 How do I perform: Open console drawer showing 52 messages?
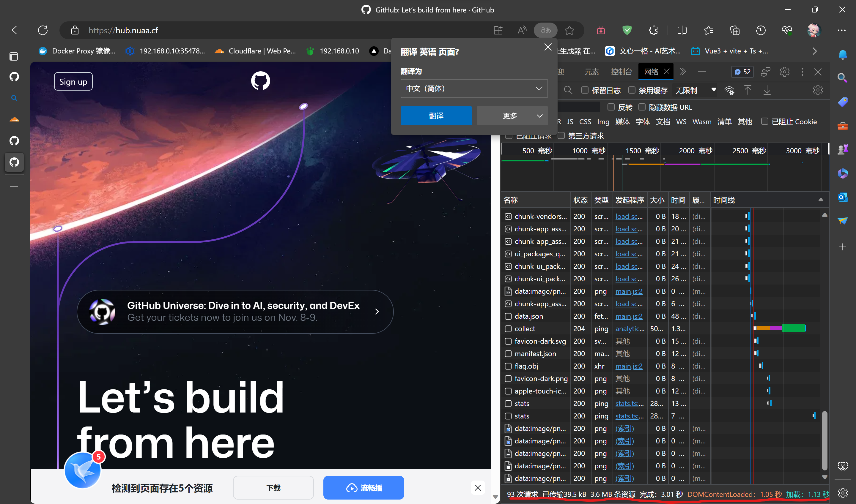(x=742, y=72)
